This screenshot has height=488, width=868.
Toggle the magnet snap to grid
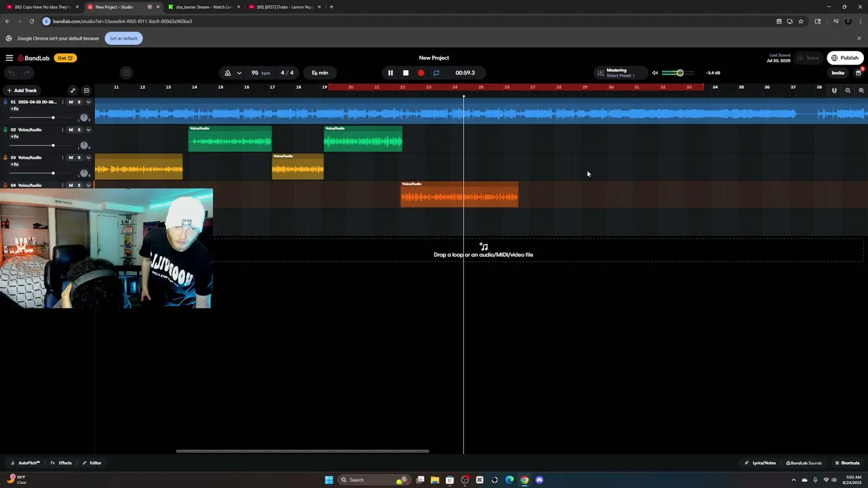click(834, 90)
